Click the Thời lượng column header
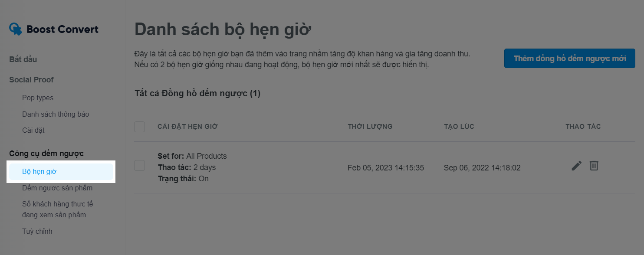The width and height of the screenshot is (644, 255). [x=370, y=127]
